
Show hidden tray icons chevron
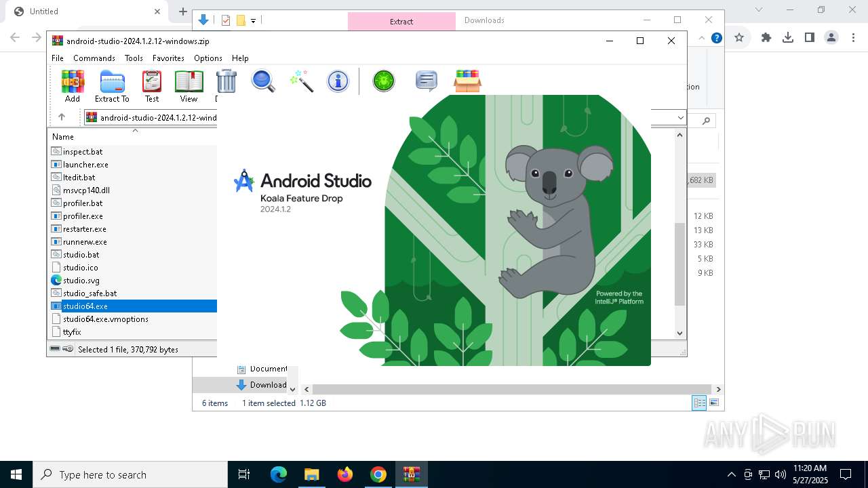[731, 474]
